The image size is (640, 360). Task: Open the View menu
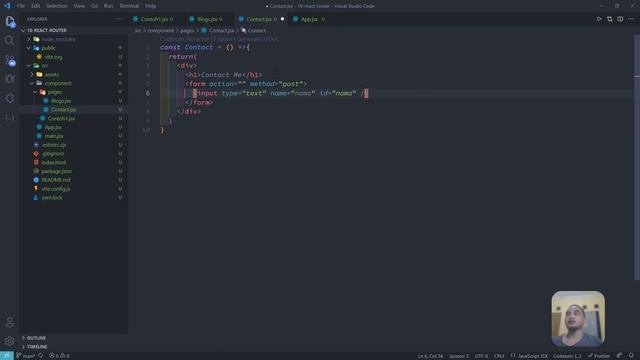79,6
